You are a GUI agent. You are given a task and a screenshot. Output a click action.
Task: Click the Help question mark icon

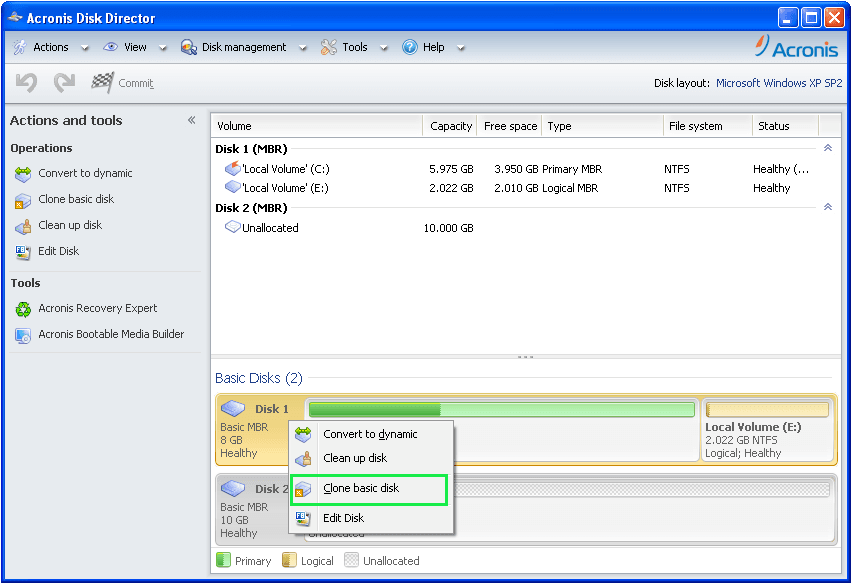coord(410,47)
